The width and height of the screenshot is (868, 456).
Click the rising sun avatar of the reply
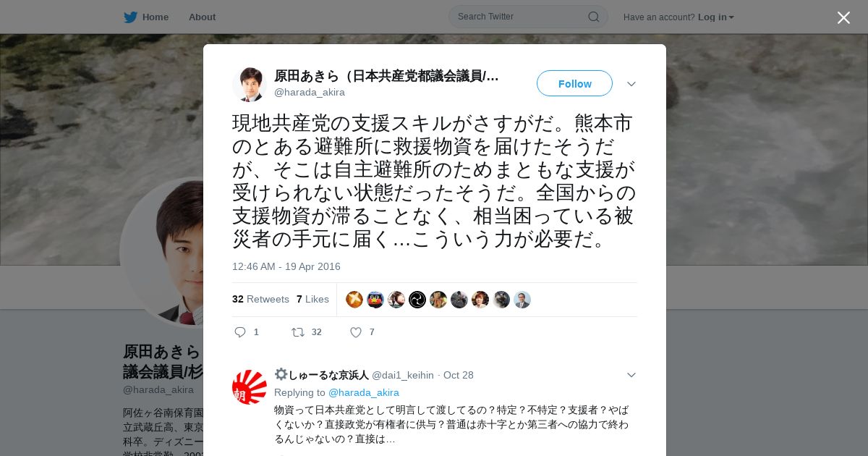[250, 387]
